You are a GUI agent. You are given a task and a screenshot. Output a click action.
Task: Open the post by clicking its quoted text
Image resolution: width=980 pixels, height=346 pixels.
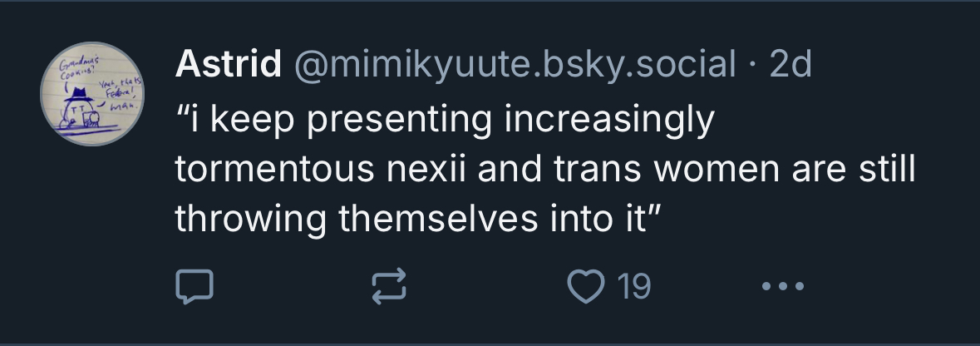pyautogui.click(x=545, y=169)
